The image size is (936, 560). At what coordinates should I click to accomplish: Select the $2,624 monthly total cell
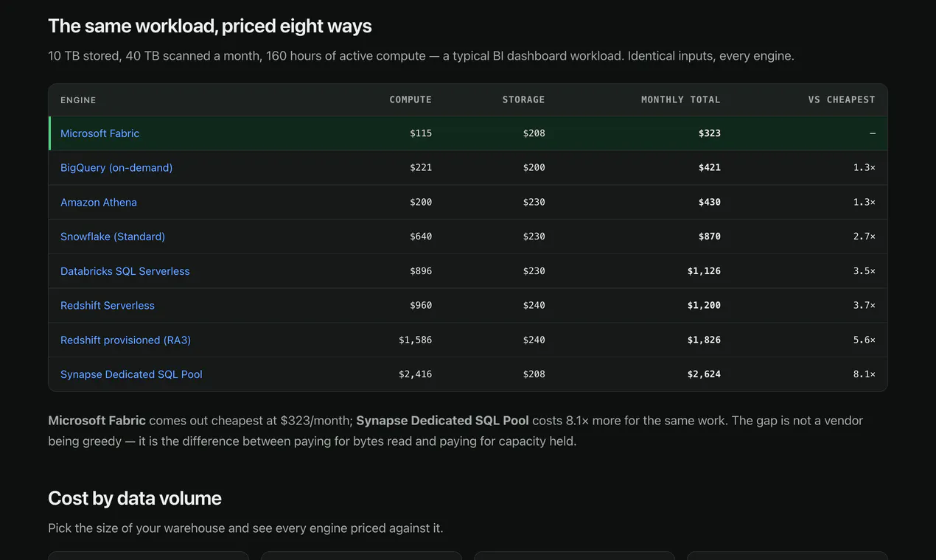[x=704, y=374]
